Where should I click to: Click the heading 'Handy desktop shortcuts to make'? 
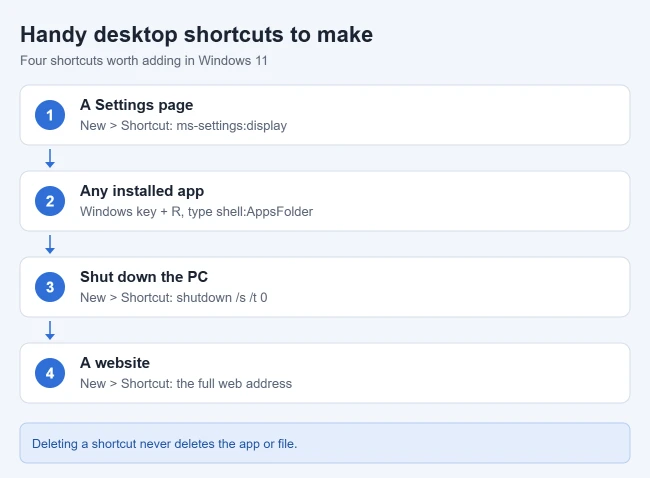(x=196, y=34)
